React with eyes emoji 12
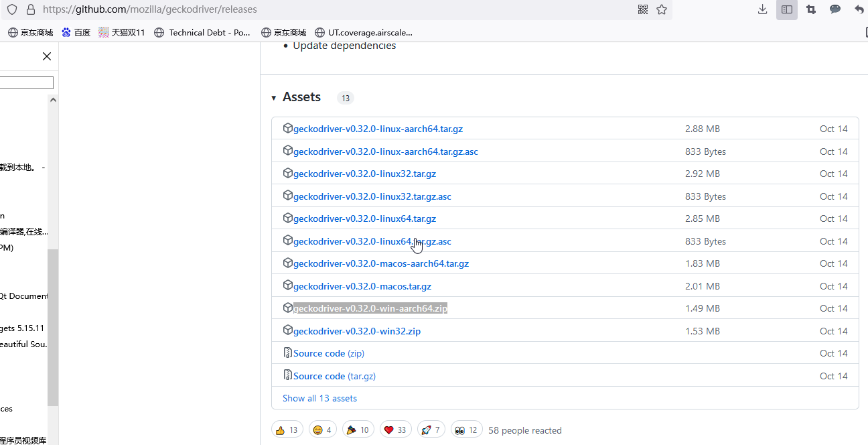This screenshot has width=868, height=445. [x=467, y=430]
